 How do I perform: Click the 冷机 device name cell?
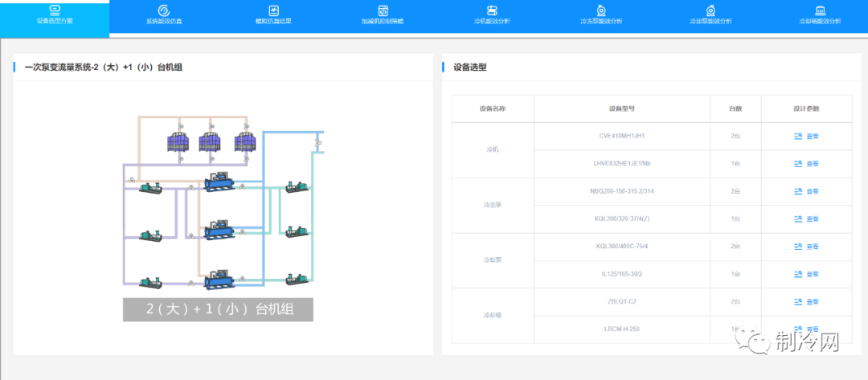coord(493,150)
